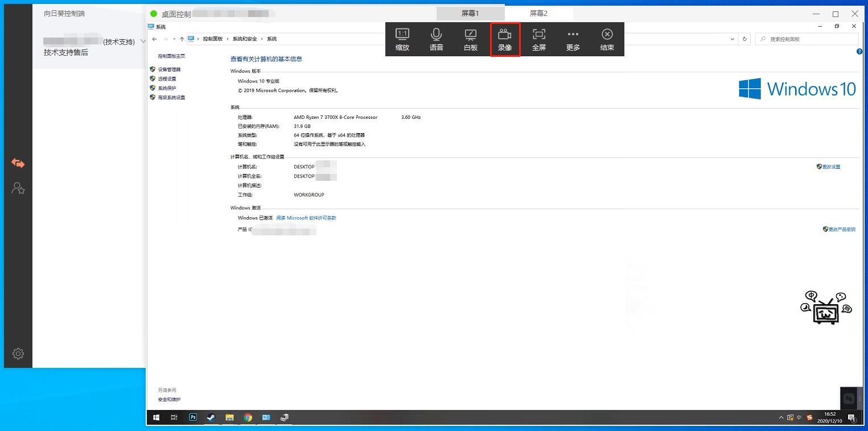Start 录像 screen recording
Image resolution: width=868 pixels, height=431 pixels.
(505, 39)
